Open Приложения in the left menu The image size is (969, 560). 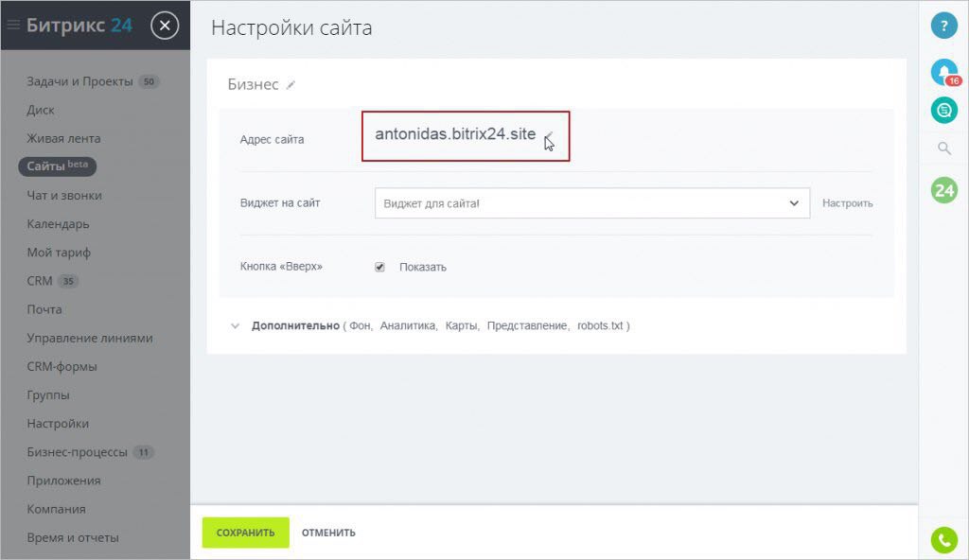(63, 481)
